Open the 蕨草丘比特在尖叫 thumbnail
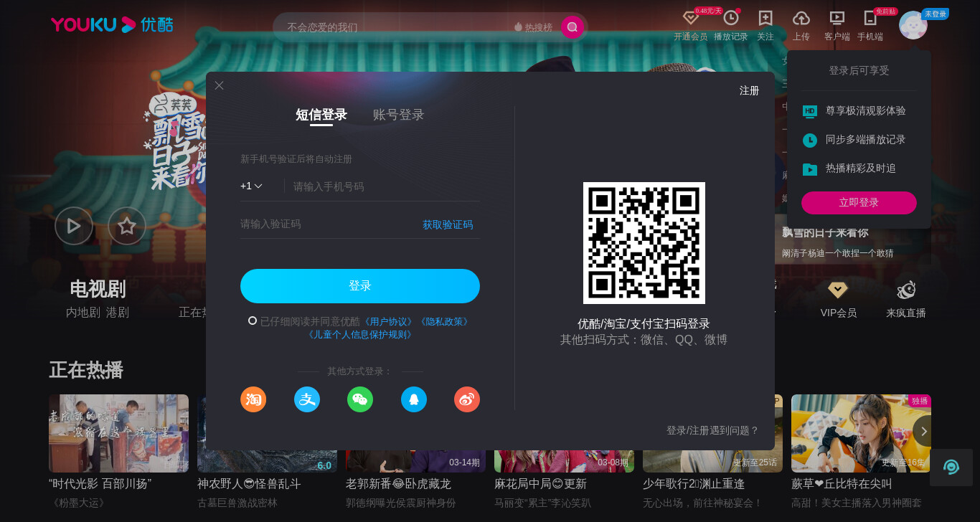 pos(861,433)
